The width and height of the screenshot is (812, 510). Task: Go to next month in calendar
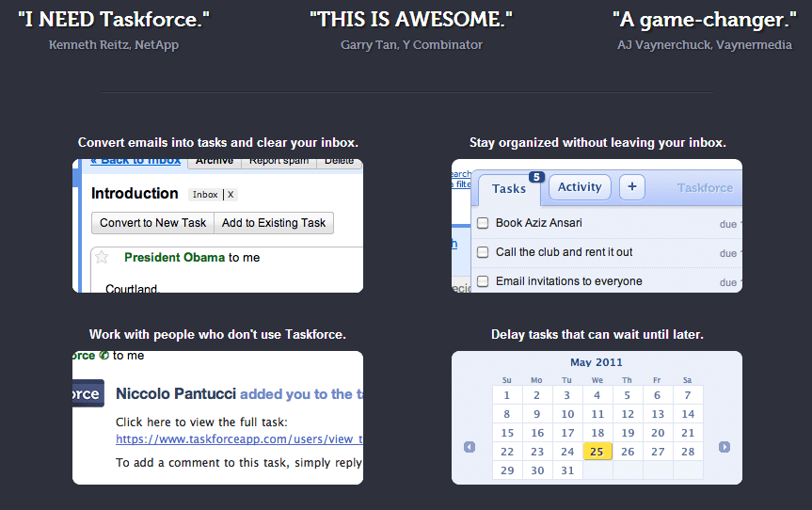coord(724,447)
